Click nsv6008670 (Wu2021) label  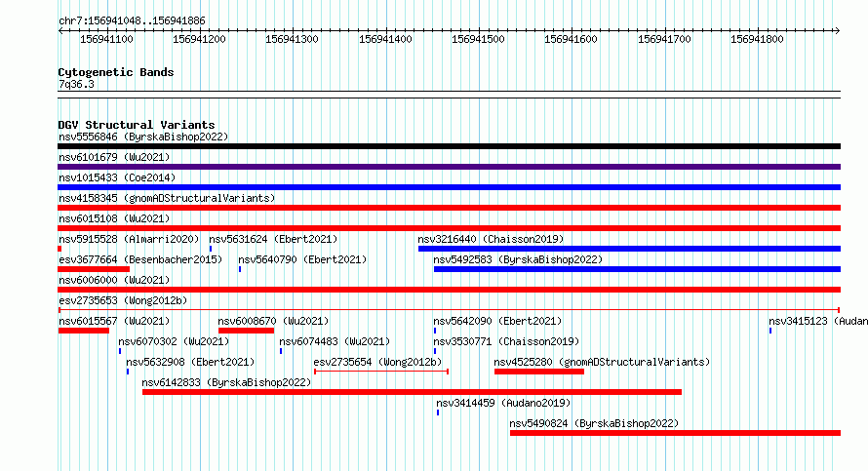click(273, 321)
